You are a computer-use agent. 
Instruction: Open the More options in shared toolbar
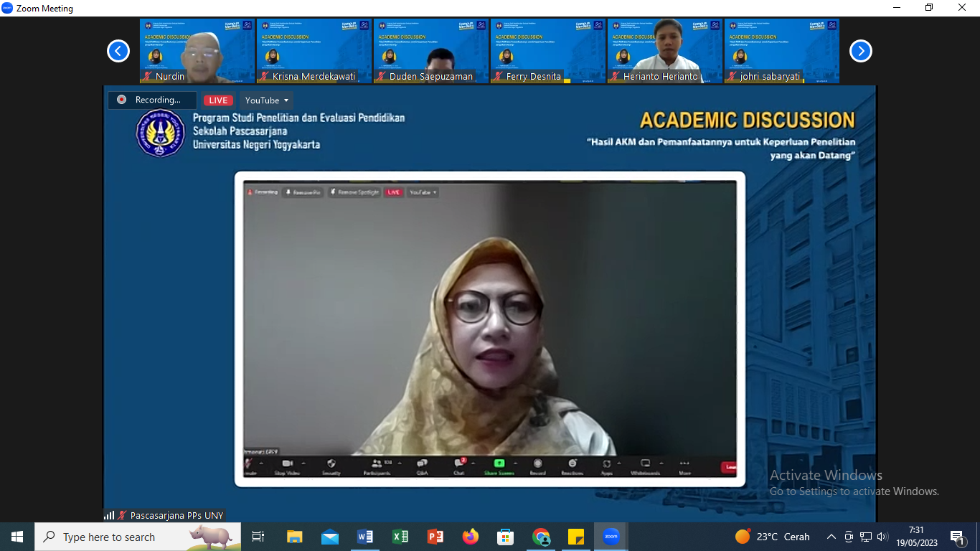[684, 466]
